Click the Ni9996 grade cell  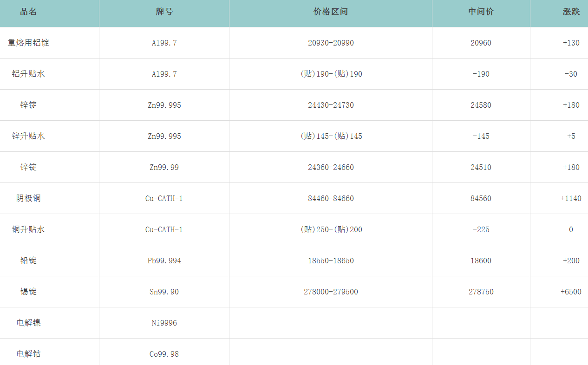tap(164, 323)
